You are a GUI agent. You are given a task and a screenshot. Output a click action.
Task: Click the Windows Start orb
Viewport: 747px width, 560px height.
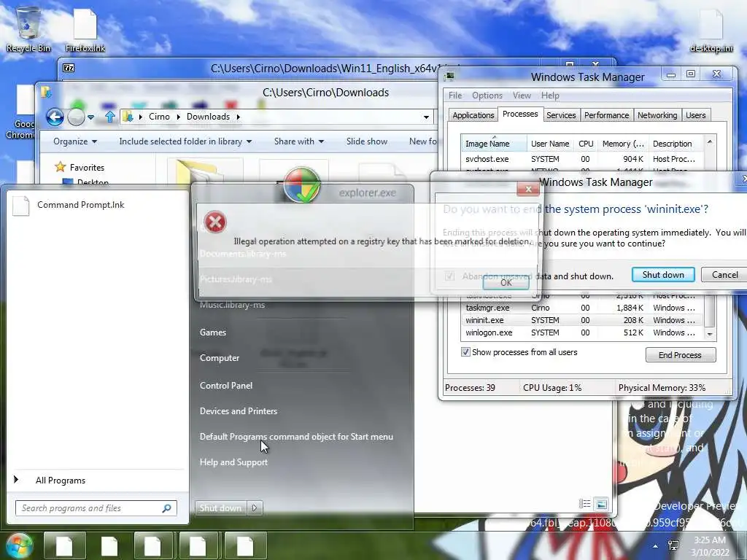[x=18, y=545]
